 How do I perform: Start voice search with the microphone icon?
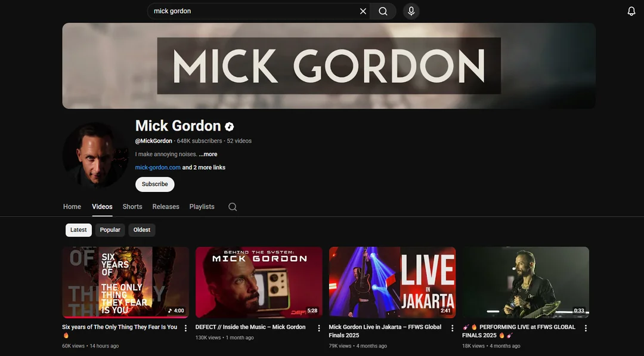(x=411, y=11)
